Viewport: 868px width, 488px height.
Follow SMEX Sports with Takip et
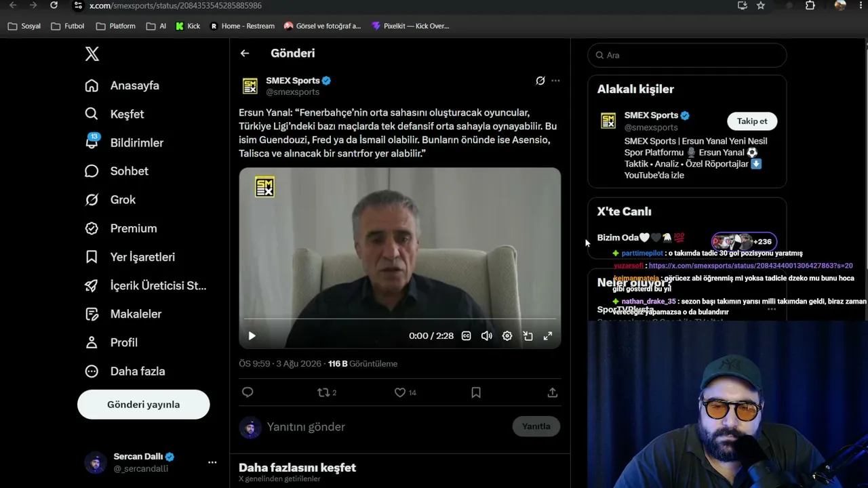pos(752,121)
